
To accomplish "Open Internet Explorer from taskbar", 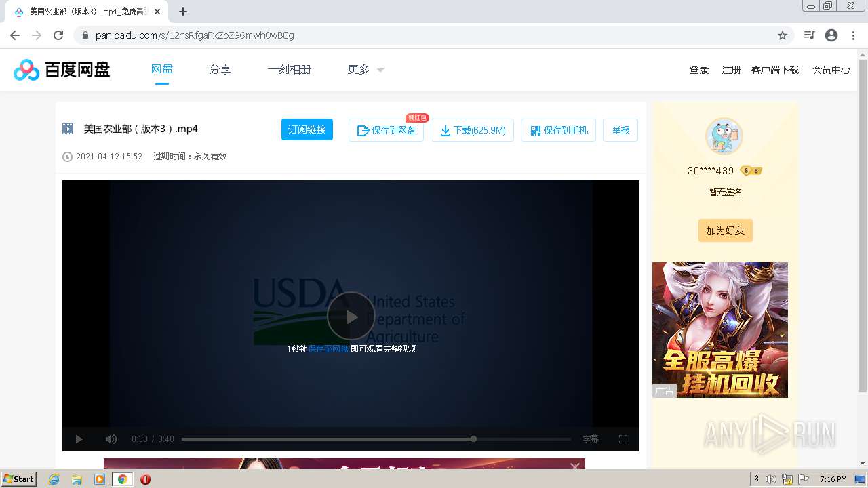I will click(54, 479).
